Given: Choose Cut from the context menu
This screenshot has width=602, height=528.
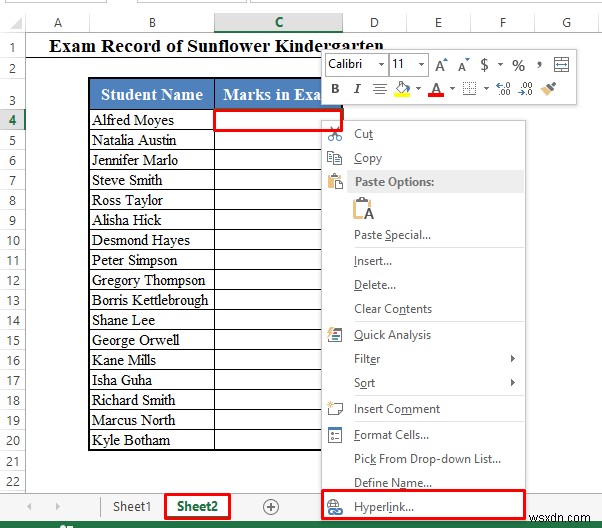Looking at the screenshot, I should pyautogui.click(x=423, y=134).
